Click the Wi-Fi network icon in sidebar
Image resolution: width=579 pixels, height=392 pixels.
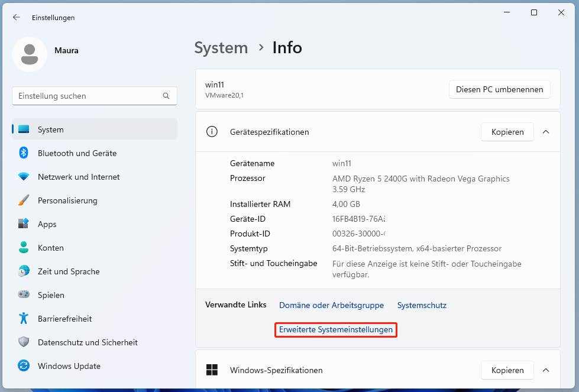pos(24,176)
